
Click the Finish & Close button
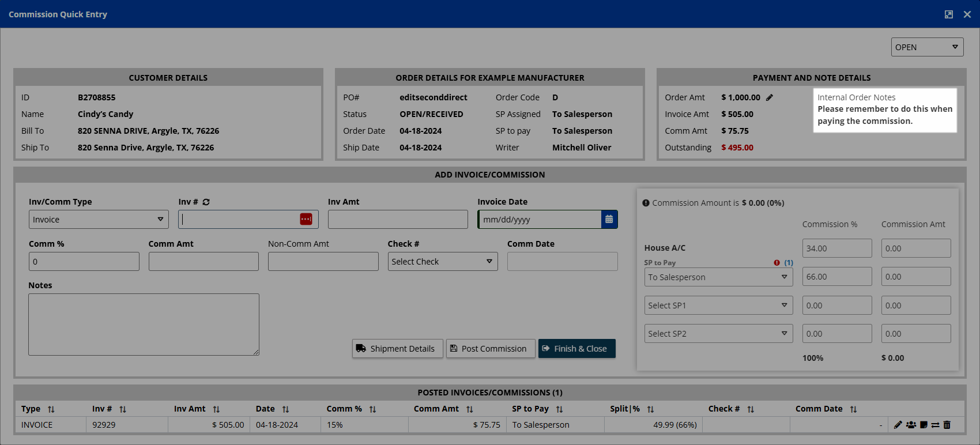pos(576,349)
